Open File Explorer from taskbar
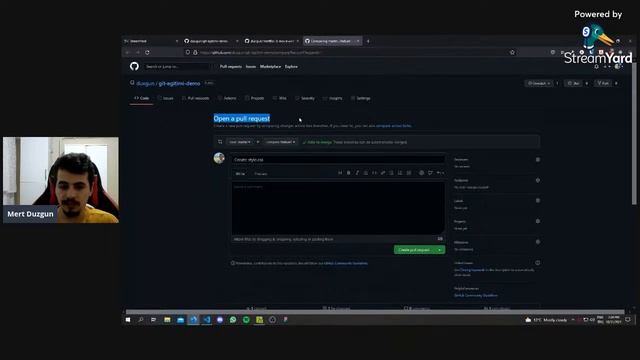Viewport: 640px width, 360px height. coord(167,320)
